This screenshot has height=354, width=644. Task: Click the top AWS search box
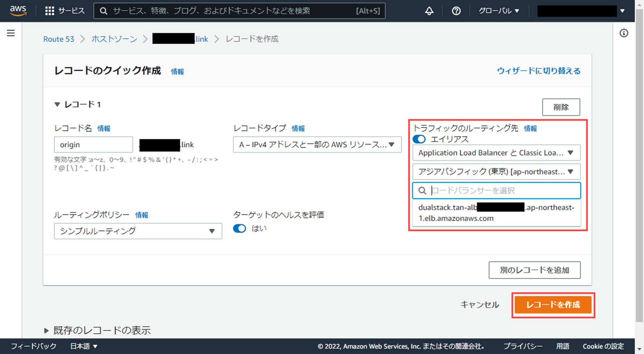click(x=239, y=11)
